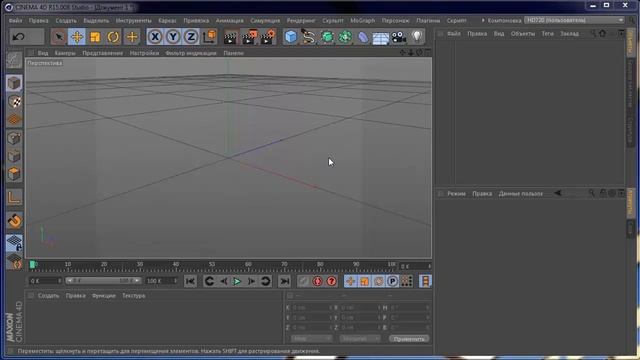The width and height of the screenshot is (640, 360).
Task: Click frame 50 on timeline ruler
Action: tap(212, 266)
